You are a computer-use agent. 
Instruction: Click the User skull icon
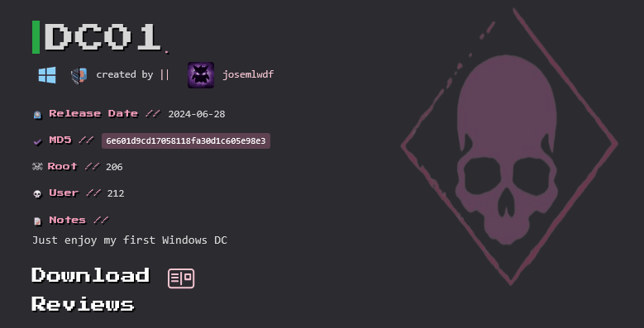37,194
